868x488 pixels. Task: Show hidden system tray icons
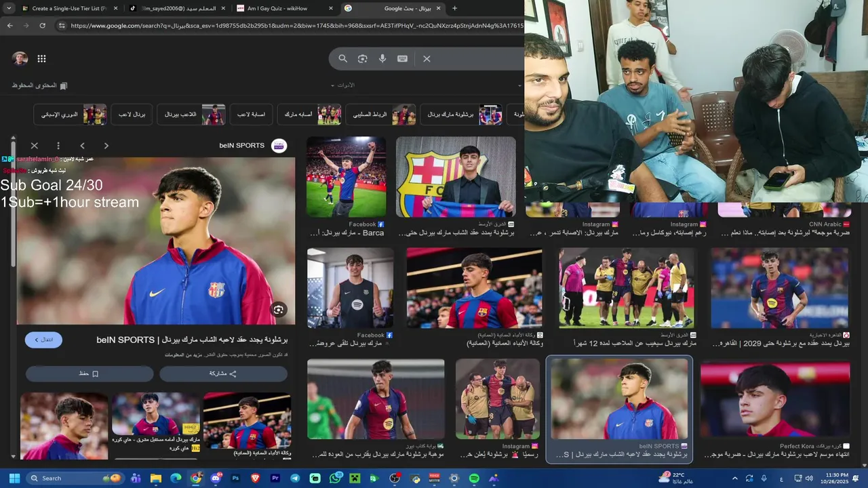(x=734, y=479)
